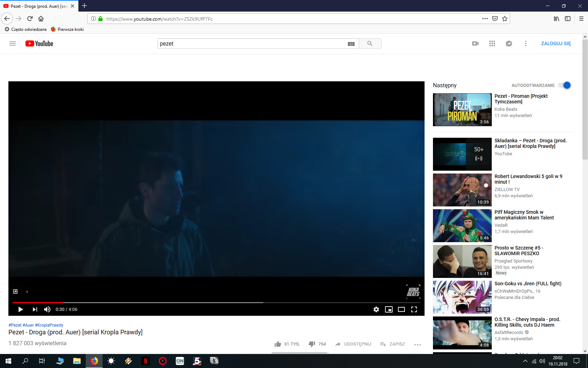Open the on-screen keyboard in search box
The width and height of the screenshot is (588, 368).
(351, 44)
